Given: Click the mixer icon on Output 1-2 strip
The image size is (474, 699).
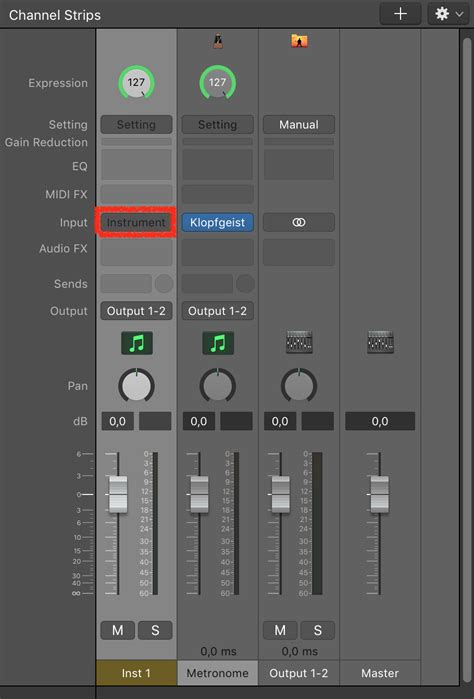Looking at the screenshot, I should point(299,342).
